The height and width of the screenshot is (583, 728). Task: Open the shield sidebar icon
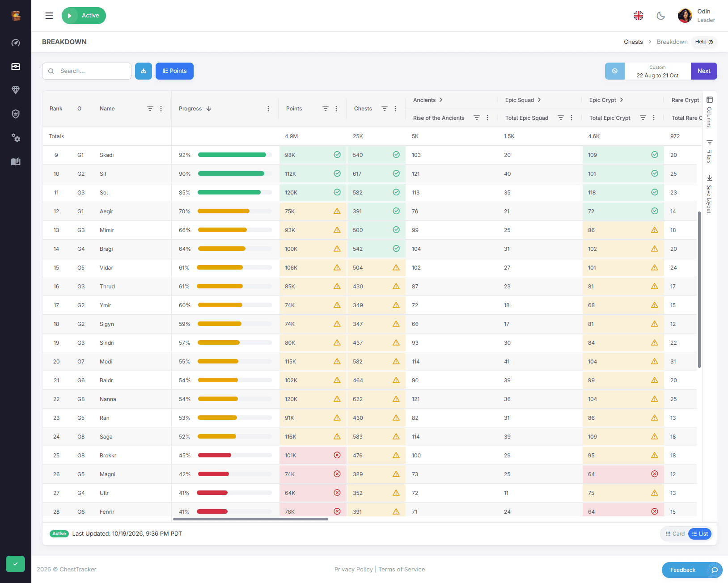pyautogui.click(x=16, y=114)
